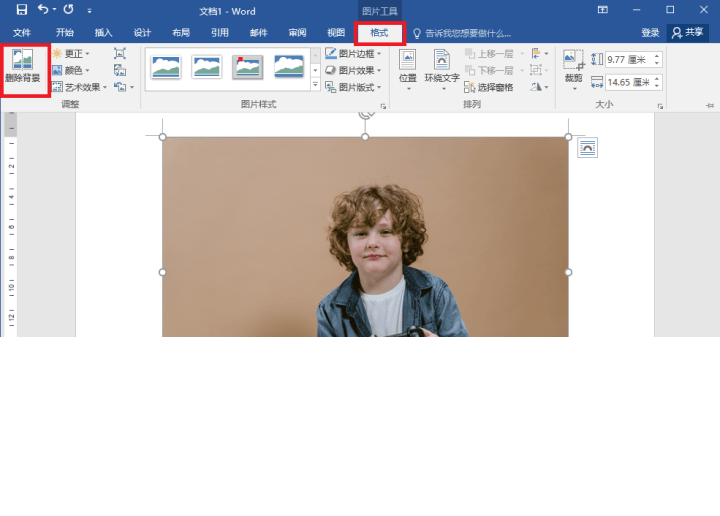Open the 文件 file tab
Image resolution: width=720 pixels, height=516 pixels.
tap(22, 33)
